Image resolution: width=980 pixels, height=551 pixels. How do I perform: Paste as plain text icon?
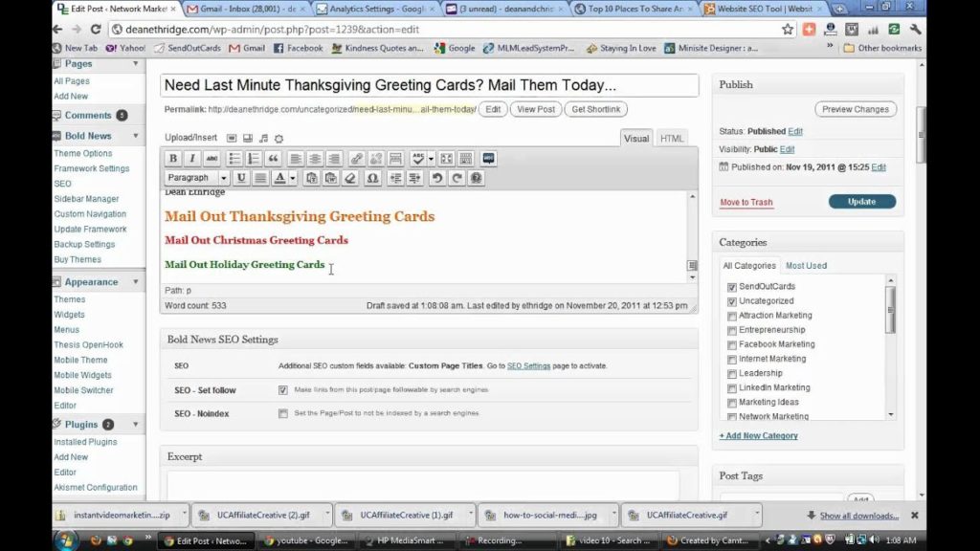(311, 178)
